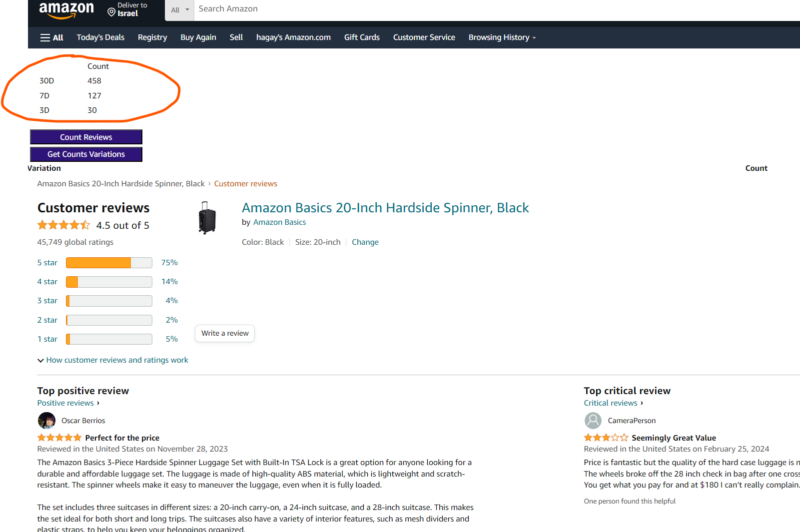Open Buy Again page
Screen dimensions: 800x532
(198, 37)
